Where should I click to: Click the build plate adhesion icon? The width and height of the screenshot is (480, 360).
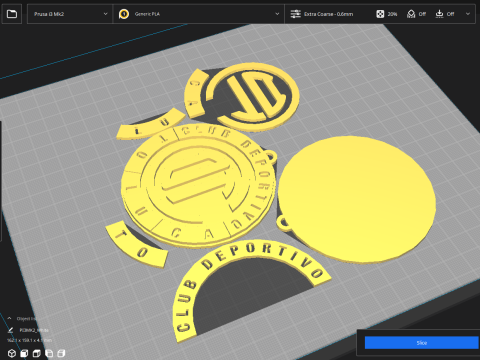[439, 14]
